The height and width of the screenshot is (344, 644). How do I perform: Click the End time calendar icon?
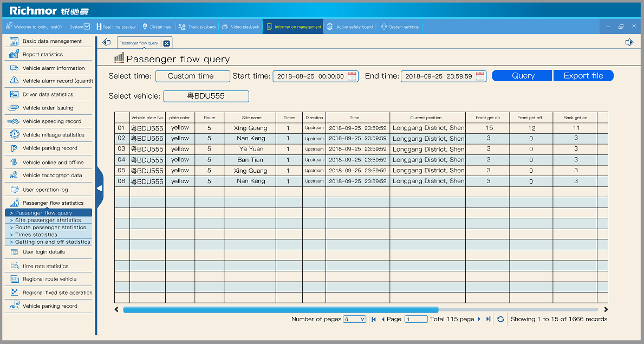[x=480, y=76]
